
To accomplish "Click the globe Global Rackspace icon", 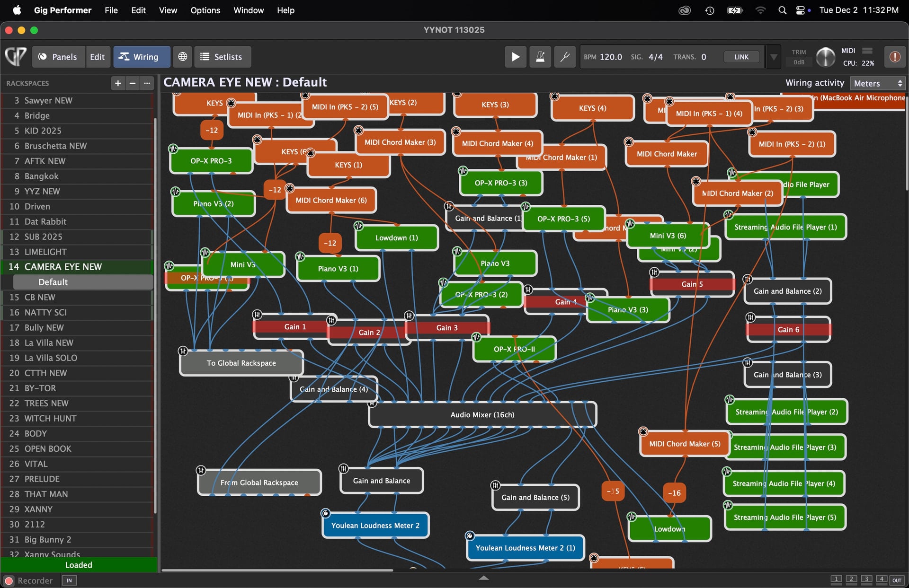I will [x=182, y=57].
